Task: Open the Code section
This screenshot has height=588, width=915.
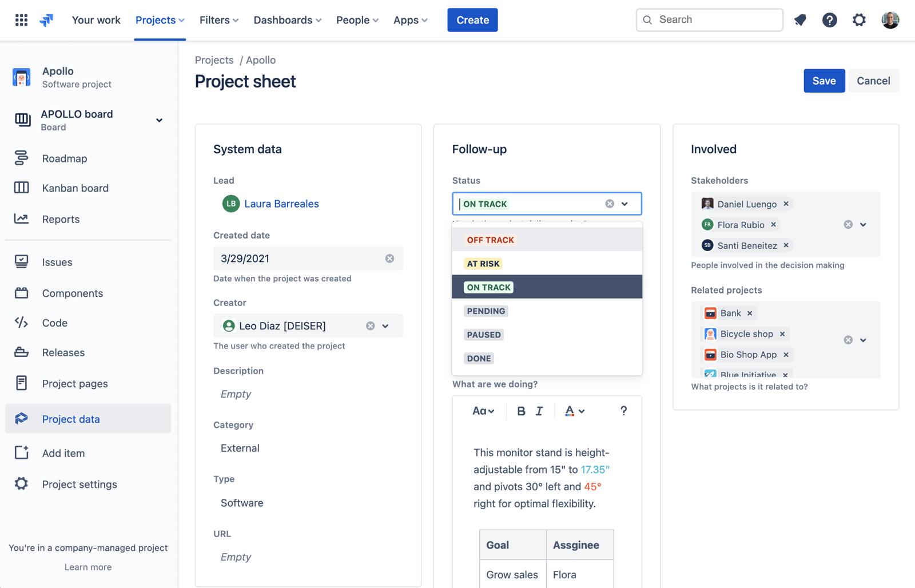Action: pyautogui.click(x=54, y=323)
